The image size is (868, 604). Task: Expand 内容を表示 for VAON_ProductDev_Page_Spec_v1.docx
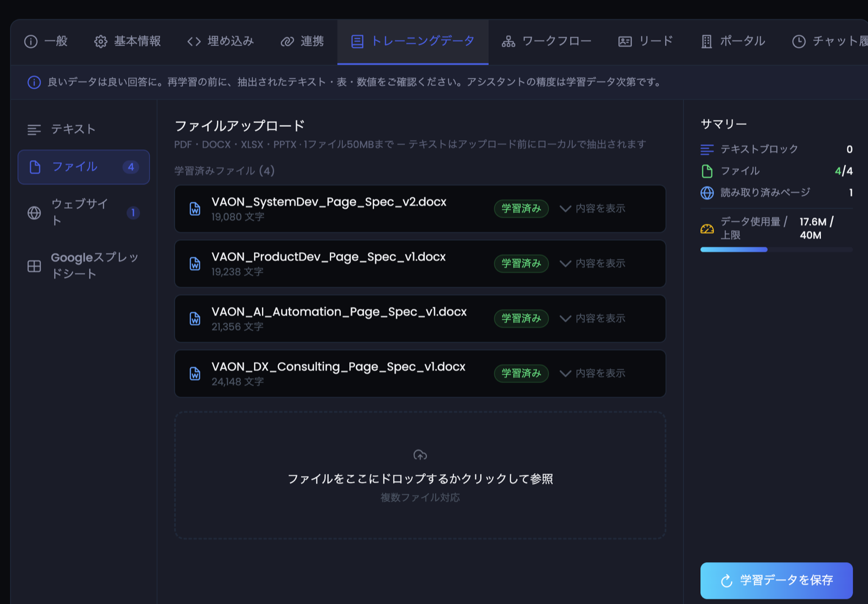592,264
